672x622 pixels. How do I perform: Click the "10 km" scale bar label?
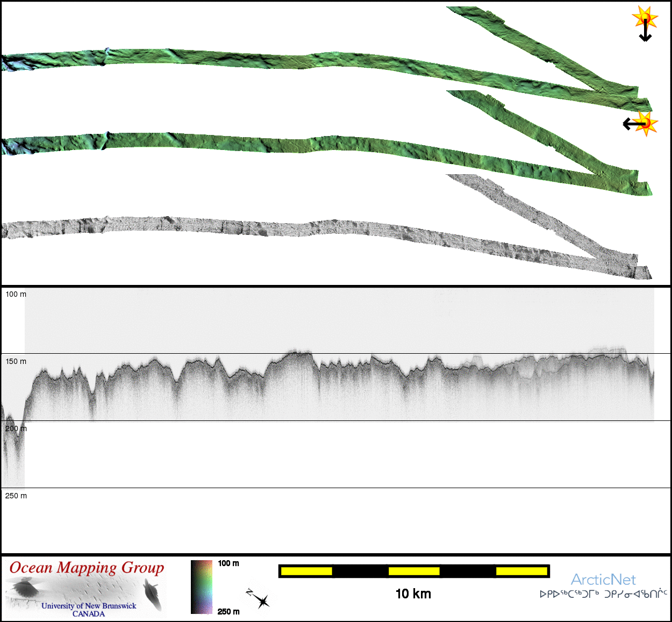[x=413, y=594]
